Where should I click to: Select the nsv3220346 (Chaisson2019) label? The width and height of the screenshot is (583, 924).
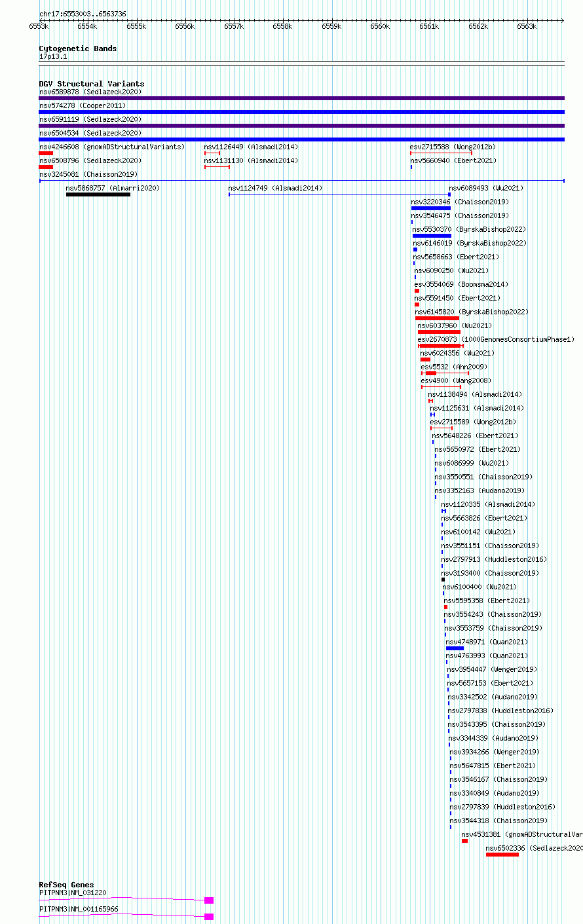point(460,202)
